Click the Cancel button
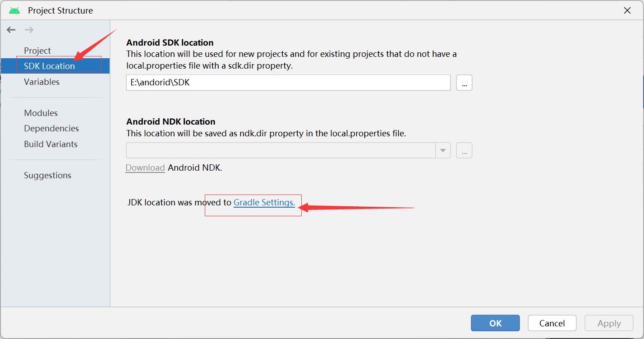 [552, 323]
